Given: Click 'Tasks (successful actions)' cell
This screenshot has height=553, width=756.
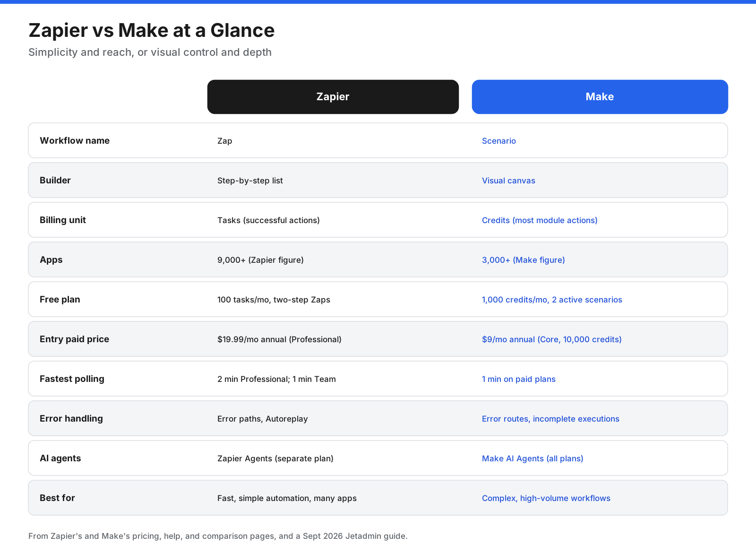Looking at the screenshot, I should (268, 220).
